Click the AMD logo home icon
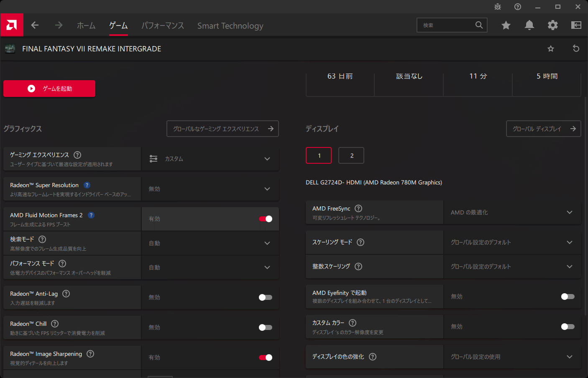Viewport: 588px width, 378px height. point(12,25)
